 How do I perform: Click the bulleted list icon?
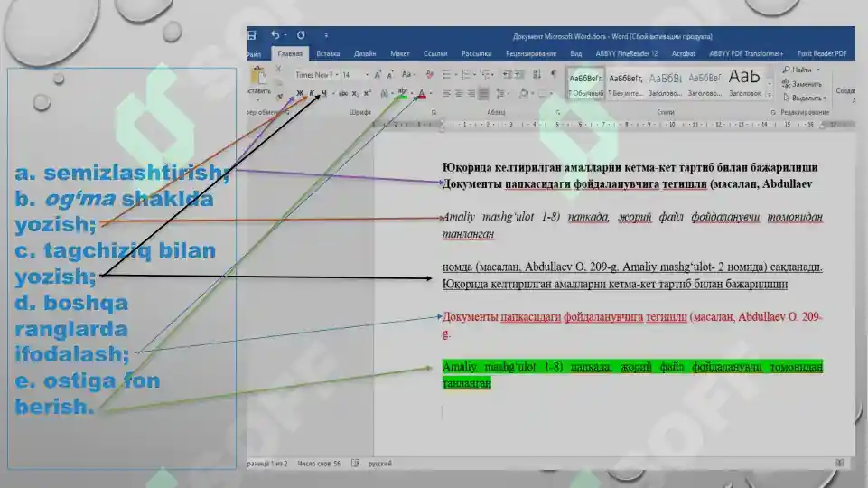(446, 74)
